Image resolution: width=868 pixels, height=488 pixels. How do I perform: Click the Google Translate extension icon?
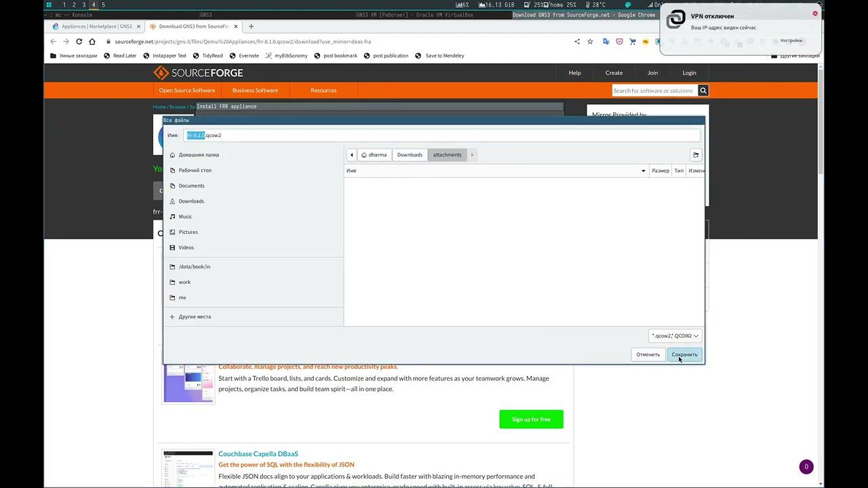coord(606,41)
